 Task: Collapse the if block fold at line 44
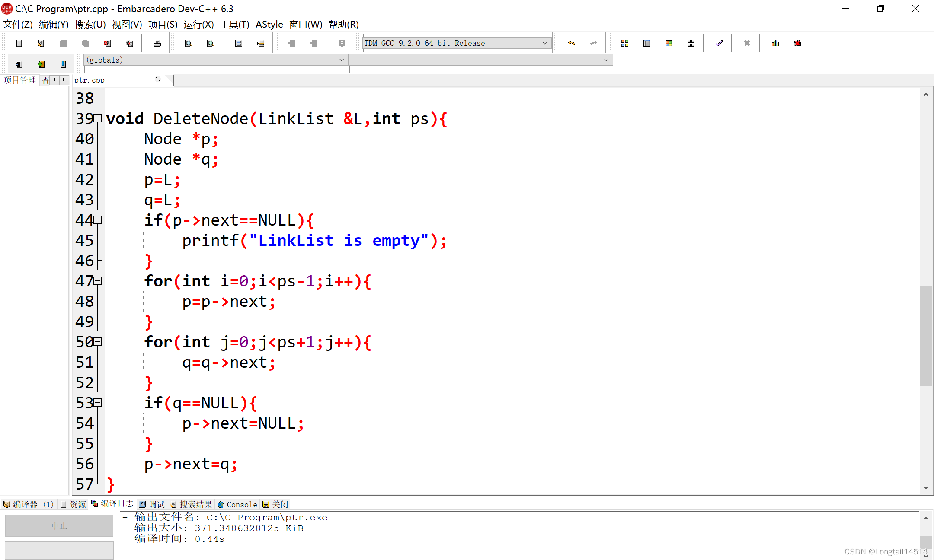pos(98,220)
